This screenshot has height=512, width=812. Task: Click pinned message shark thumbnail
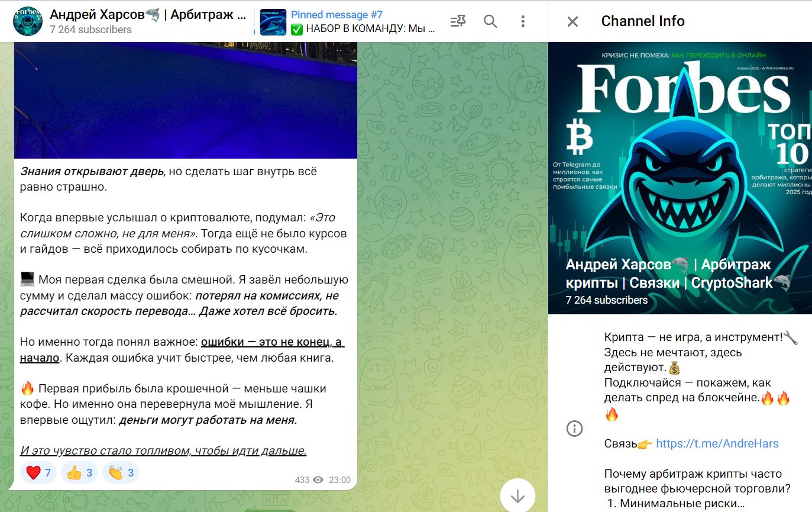273,22
